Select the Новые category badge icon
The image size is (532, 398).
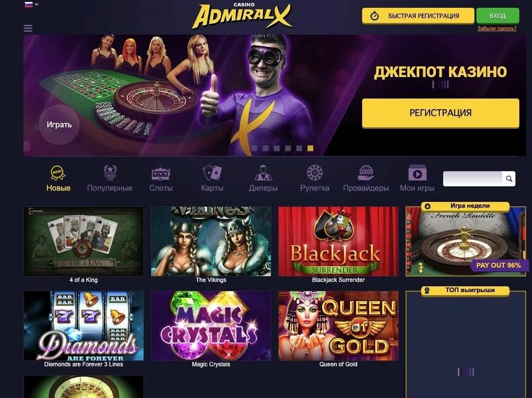[x=58, y=173]
